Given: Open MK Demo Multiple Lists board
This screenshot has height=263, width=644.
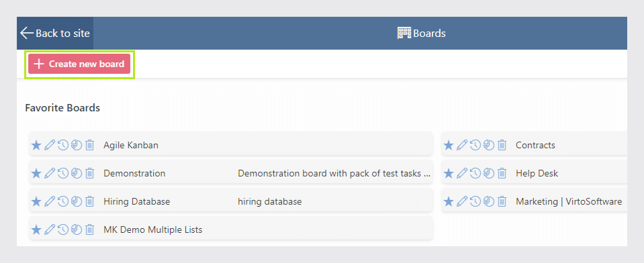Looking at the screenshot, I should tap(153, 229).
